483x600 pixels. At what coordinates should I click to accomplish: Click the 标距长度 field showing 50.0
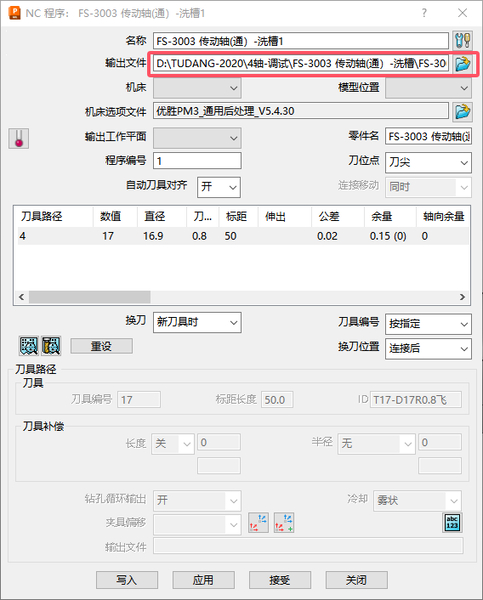click(277, 399)
